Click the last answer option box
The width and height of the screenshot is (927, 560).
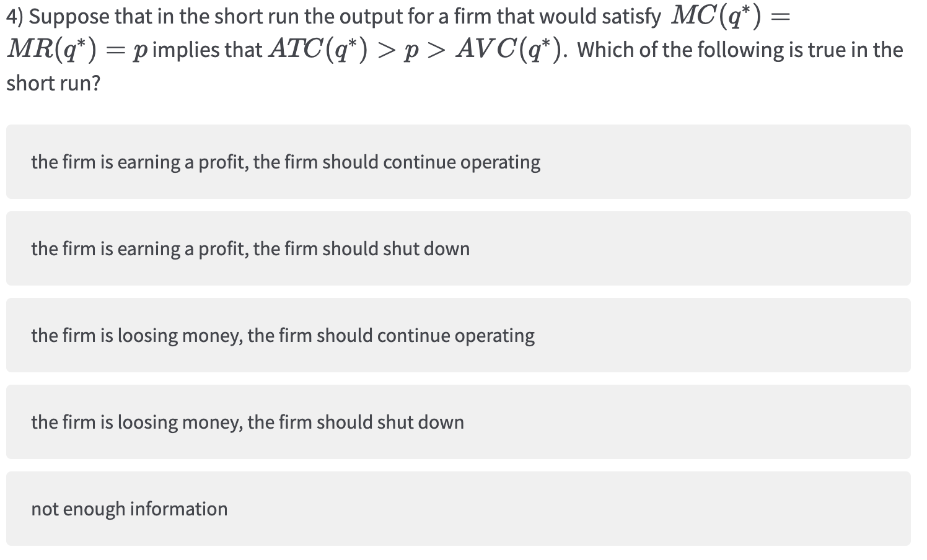[x=457, y=509]
